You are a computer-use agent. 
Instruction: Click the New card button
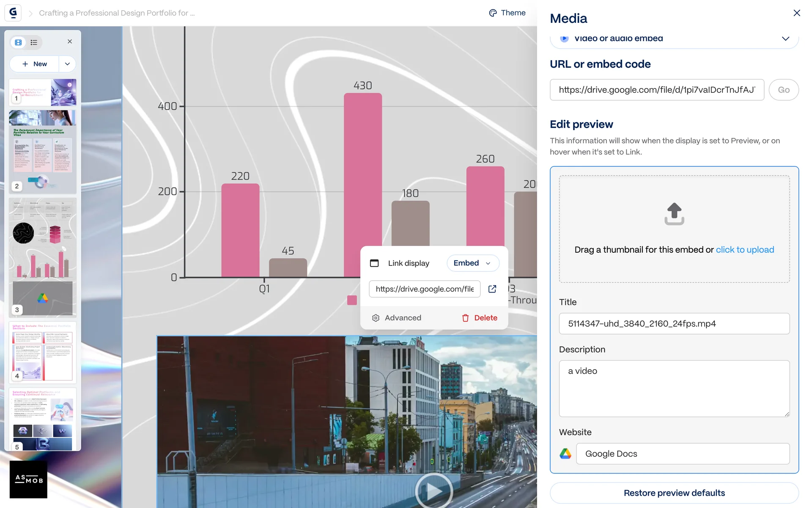tap(35, 64)
